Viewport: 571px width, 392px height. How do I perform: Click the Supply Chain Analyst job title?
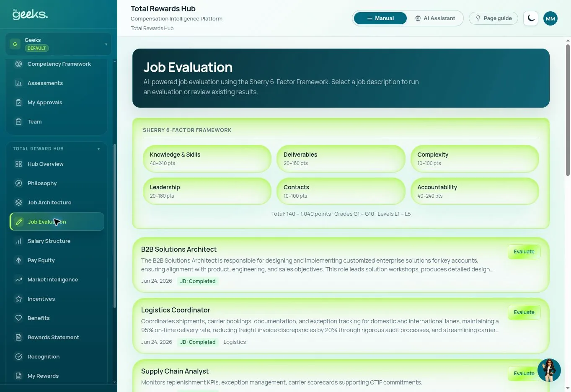point(175,371)
